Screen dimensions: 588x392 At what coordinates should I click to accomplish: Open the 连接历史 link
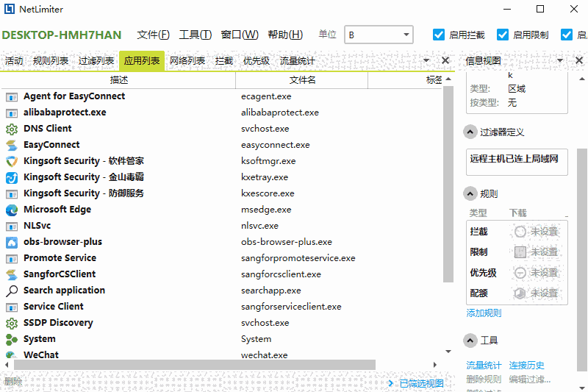pos(526,365)
